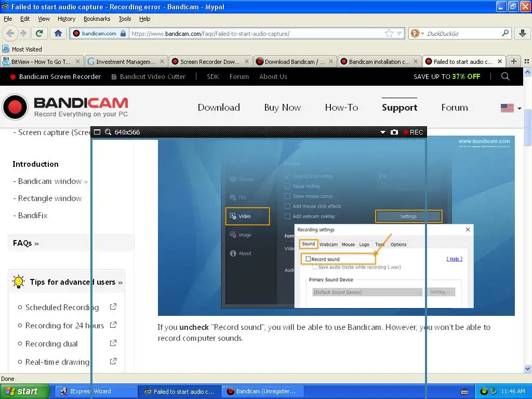Open a new browser tab with plus button
Viewport: 532px width, 399px height.
click(514, 61)
